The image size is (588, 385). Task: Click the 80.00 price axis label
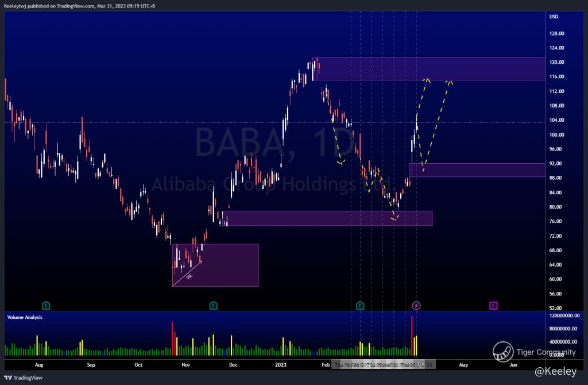(x=555, y=207)
